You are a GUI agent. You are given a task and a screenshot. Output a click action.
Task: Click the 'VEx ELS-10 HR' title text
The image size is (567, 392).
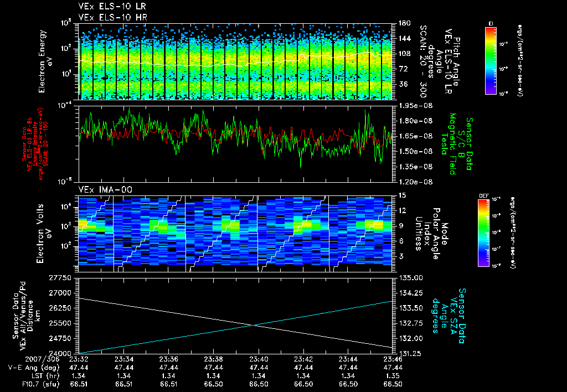(112, 17)
